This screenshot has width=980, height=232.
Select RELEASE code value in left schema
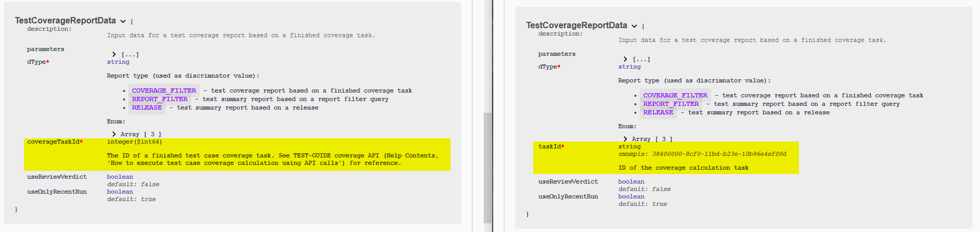(x=147, y=108)
